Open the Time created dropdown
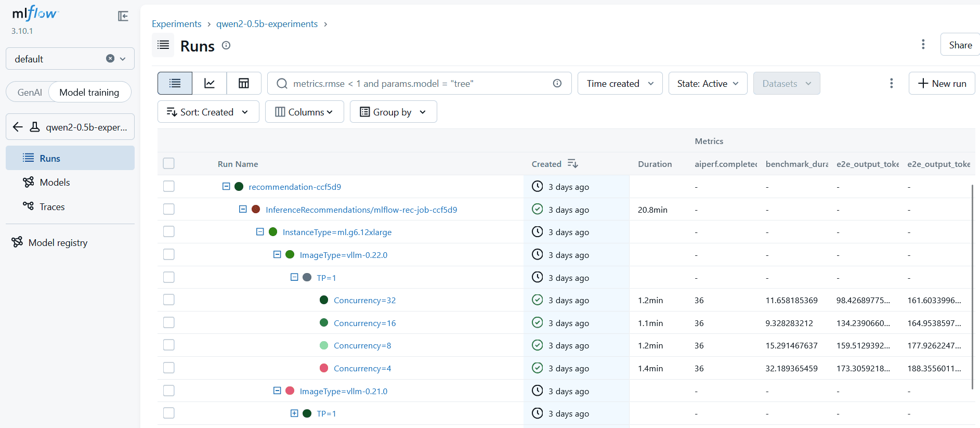 620,83
